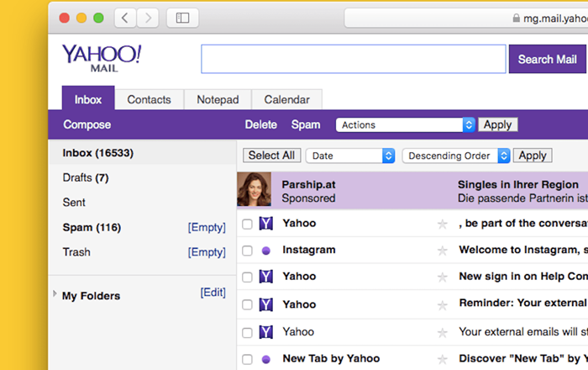Click the "Instagram" sender name
This screenshot has width=588, height=370.
[x=309, y=250]
